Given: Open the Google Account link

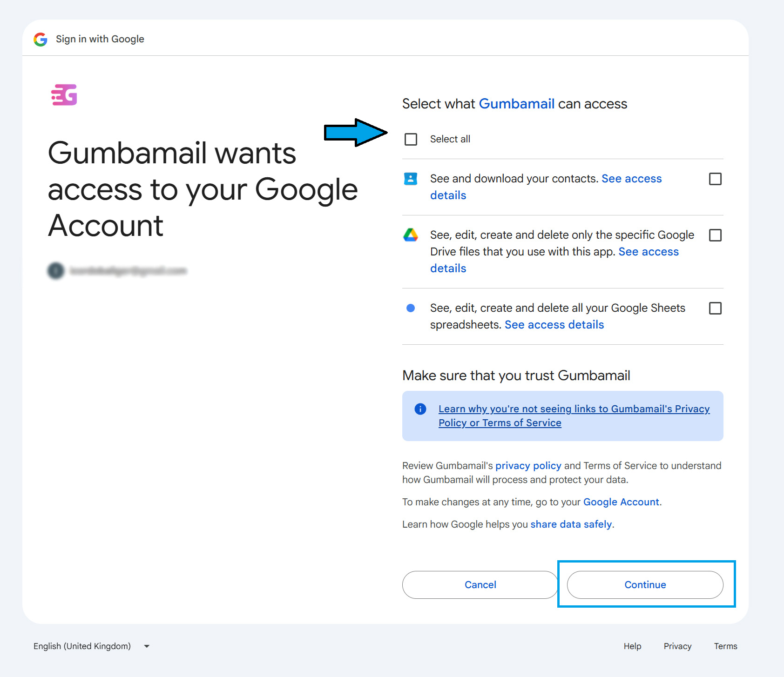Looking at the screenshot, I should tap(621, 502).
